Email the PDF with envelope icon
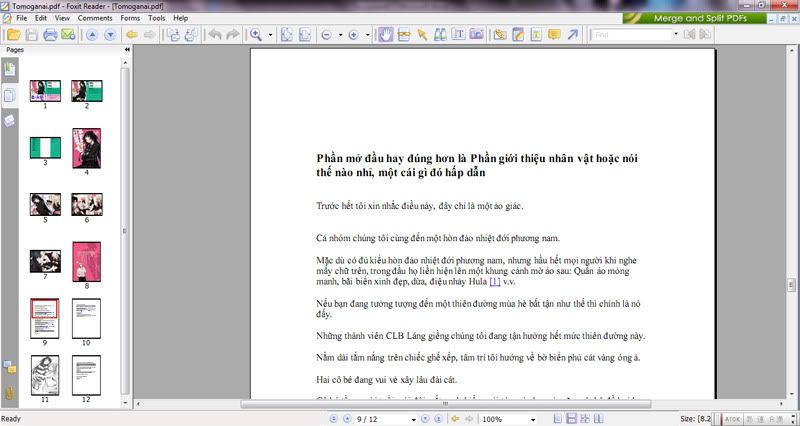 tap(68, 35)
